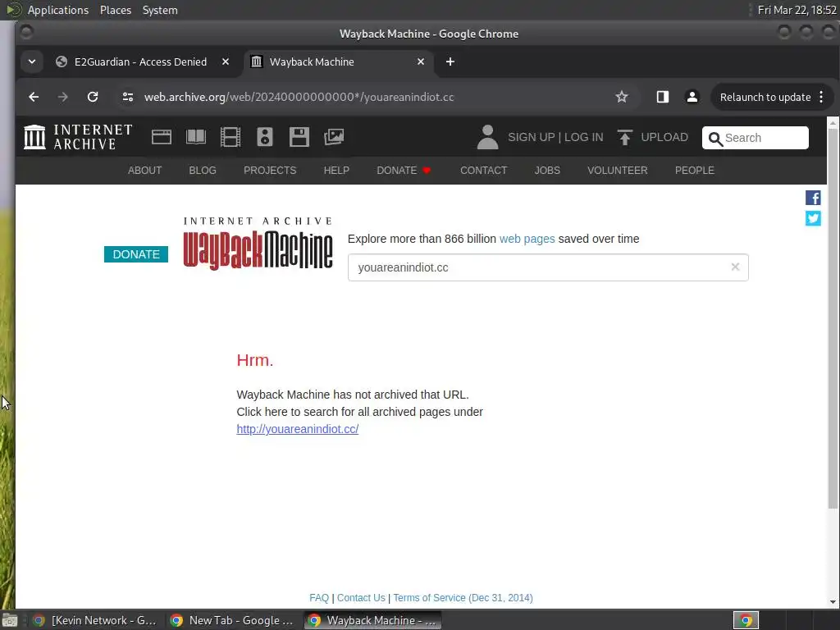This screenshot has width=840, height=630.
Task: Click the upload arrow icon
Action: [x=624, y=137]
